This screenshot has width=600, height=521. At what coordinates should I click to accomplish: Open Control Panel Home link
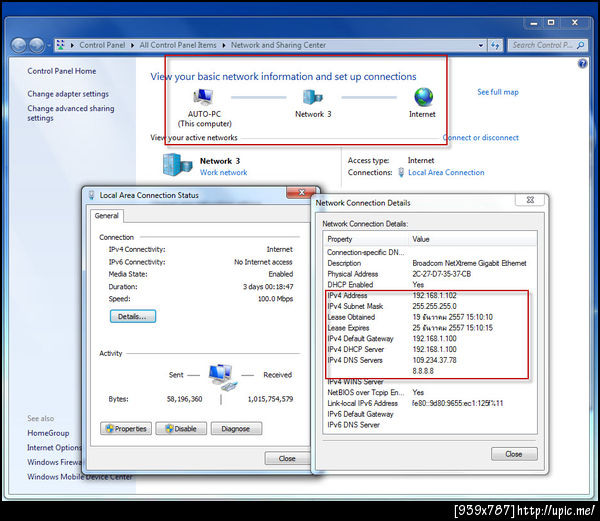[62, 71]
